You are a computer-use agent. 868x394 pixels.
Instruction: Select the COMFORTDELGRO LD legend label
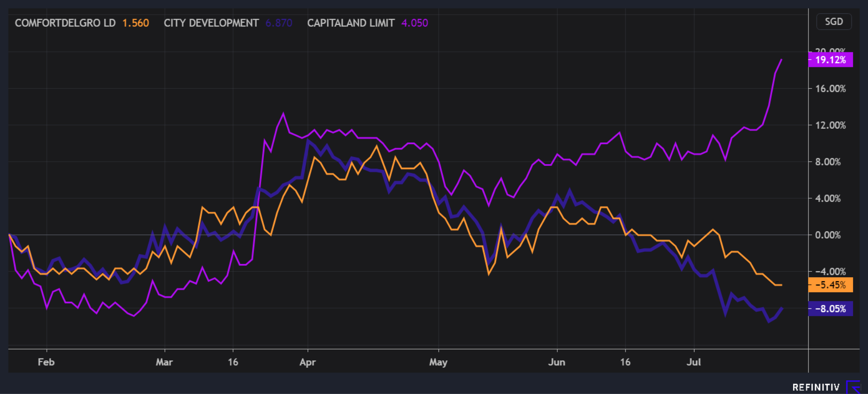pos(65,23)
